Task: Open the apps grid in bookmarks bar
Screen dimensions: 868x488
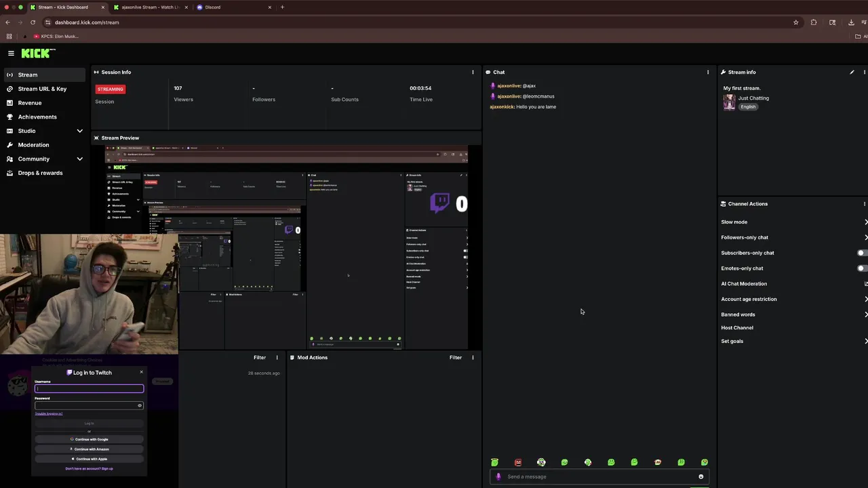Action: pyautogui.click(x=9, y=36)
